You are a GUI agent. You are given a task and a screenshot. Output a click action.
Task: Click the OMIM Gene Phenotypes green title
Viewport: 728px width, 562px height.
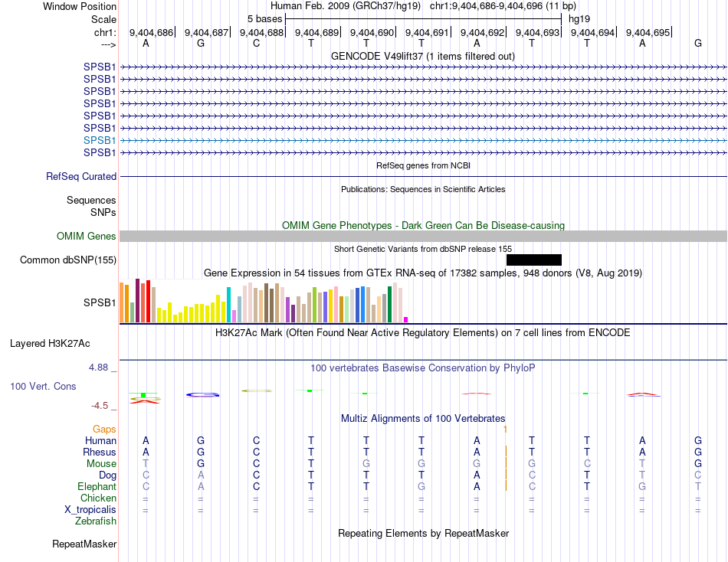(423, 226)
